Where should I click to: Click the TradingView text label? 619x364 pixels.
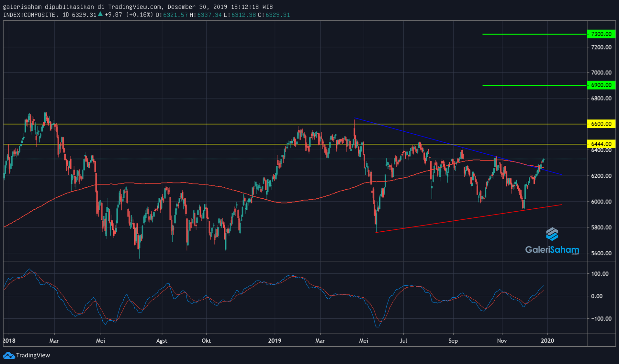[33, 355]
